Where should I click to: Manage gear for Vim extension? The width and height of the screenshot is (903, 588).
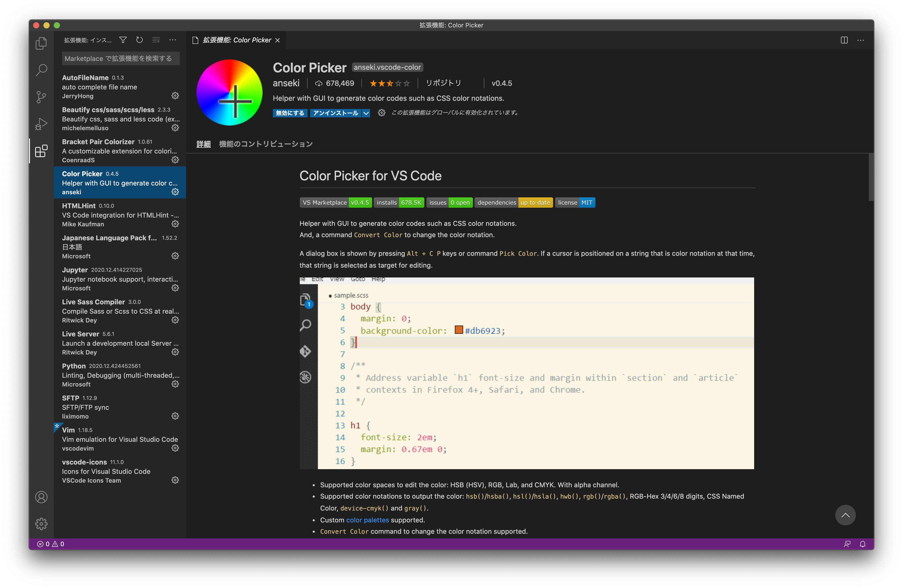175,448
